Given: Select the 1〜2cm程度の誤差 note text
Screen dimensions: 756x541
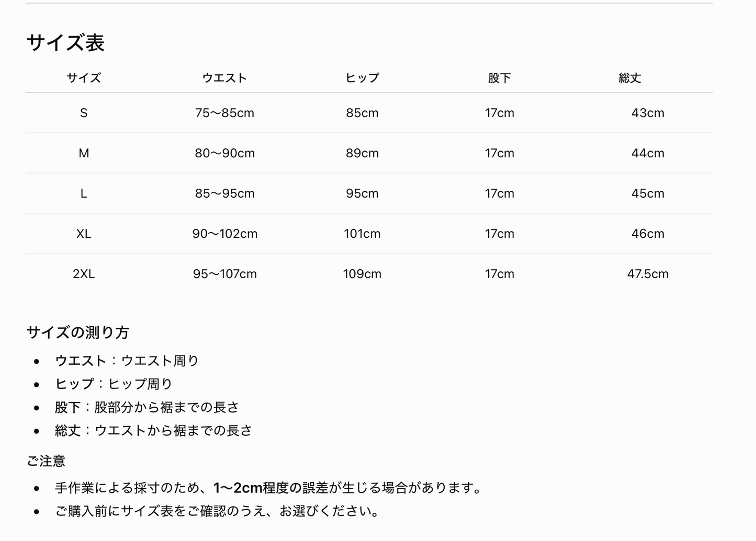Looking at the screenshot, I should [x=270, y=488].
